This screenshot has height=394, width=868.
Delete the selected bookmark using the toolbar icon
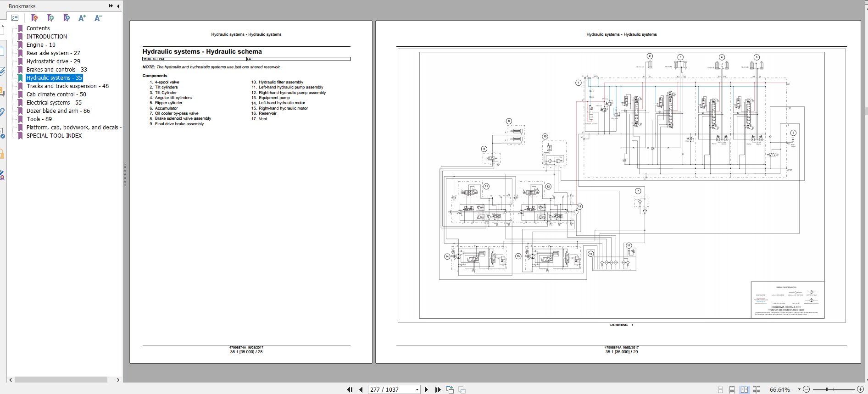(x=34, y=18)
